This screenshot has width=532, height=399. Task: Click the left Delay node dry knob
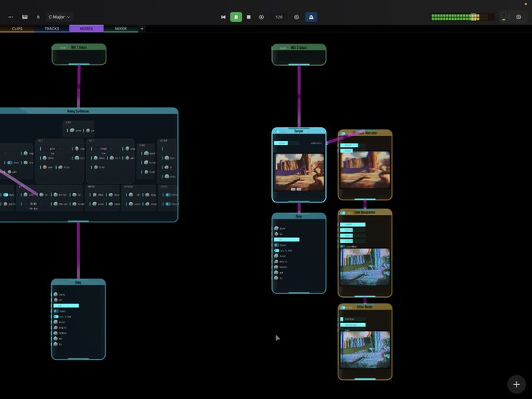55,344
